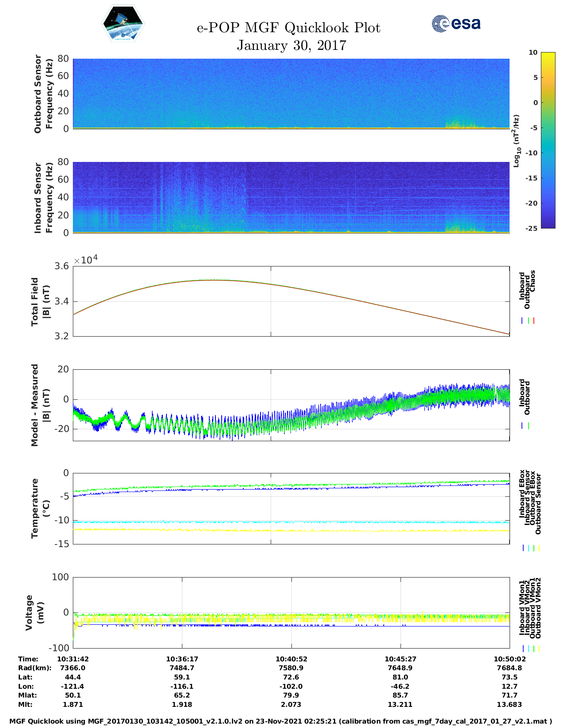Click the Voltage plot panel
Viewport: 563px width, 728px height.
click(x=291, y=612)
